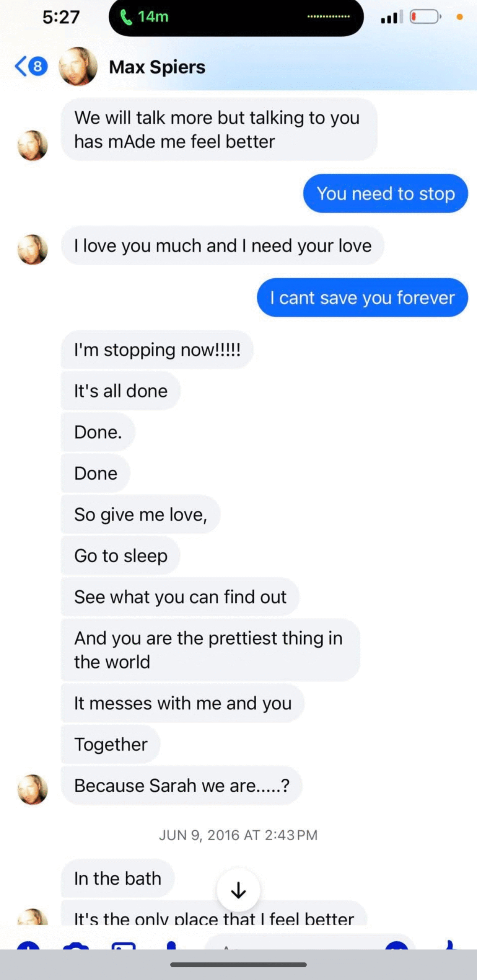Open the Max Spiers contact name in header
This screenshot has height=980, width=477.
pos(157,67)
